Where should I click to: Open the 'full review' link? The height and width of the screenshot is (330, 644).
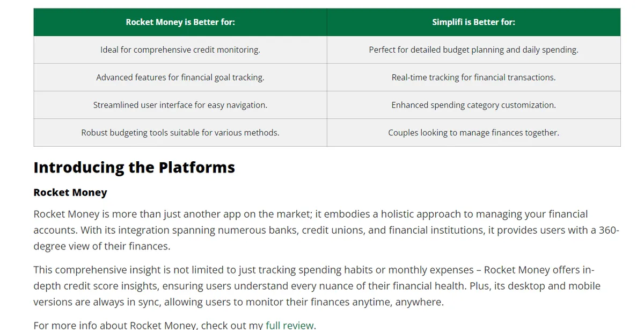click(290, 325)
